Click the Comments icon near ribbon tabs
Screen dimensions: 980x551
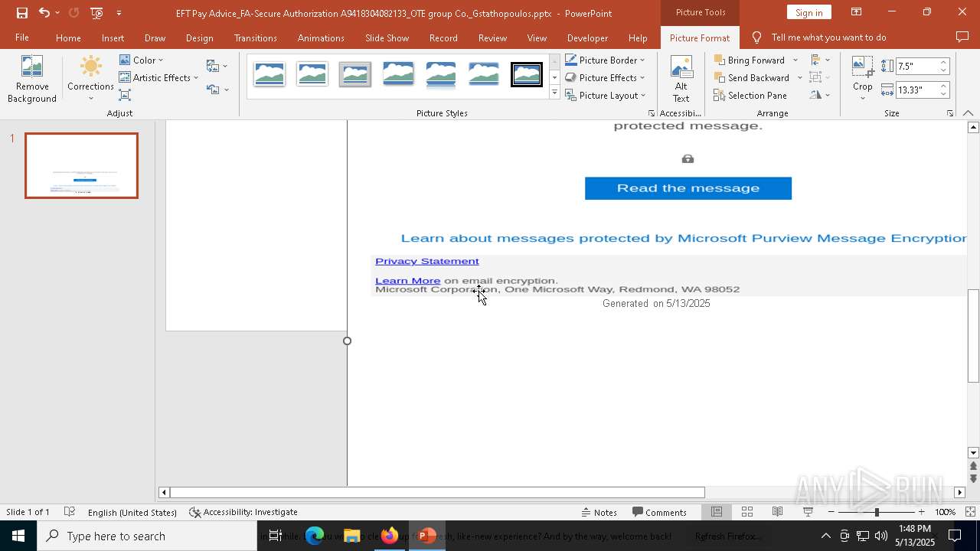(x=962, y=37)
